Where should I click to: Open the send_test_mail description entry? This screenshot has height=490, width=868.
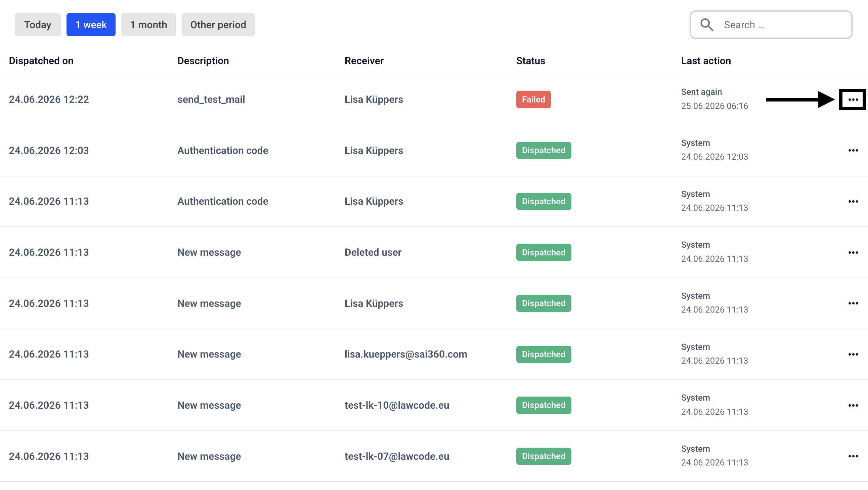[211, 99]
